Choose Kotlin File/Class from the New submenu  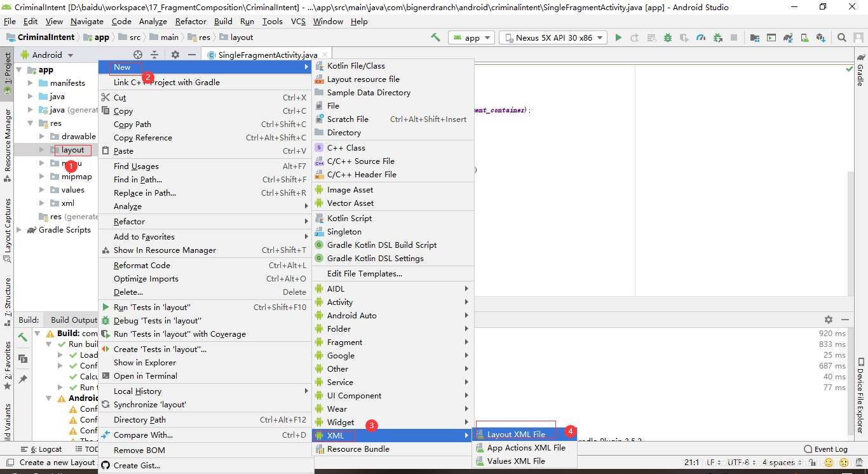pos(393,66)
